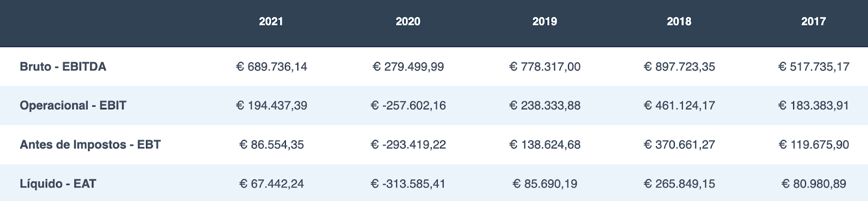Click the Bruto - EBITDA row label
The width and height of the screenshot is (868, 201).
(63, 67)
